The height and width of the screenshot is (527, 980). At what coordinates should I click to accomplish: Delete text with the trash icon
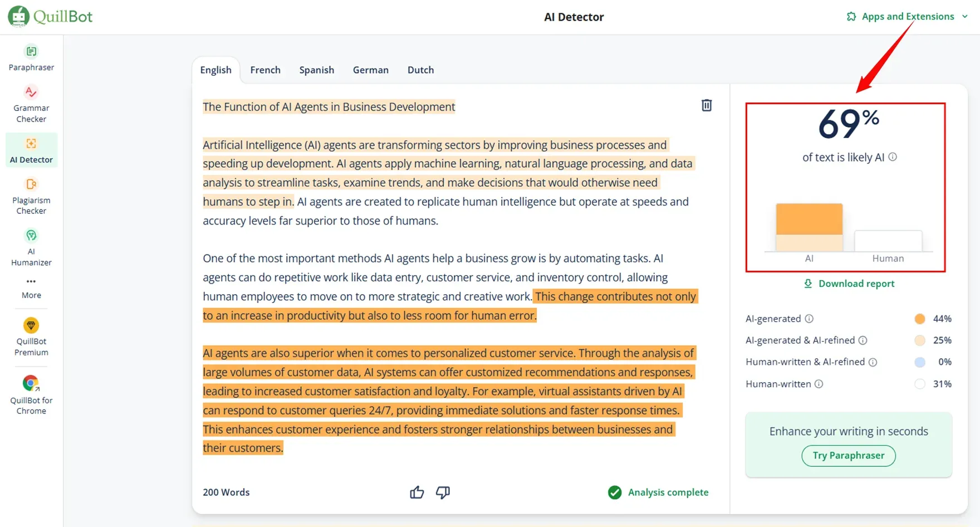[707, 105]
